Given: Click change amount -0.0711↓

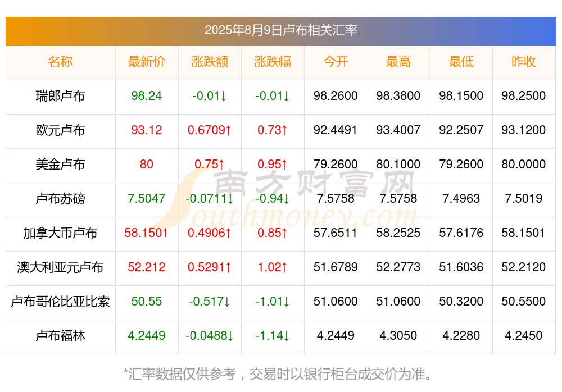Looking at the screenshot, I should (x=209, y=198).
